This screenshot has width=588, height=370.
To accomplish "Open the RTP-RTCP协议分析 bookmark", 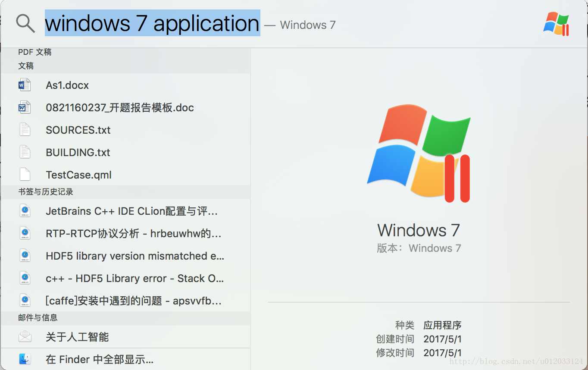I will coord(125,233).
